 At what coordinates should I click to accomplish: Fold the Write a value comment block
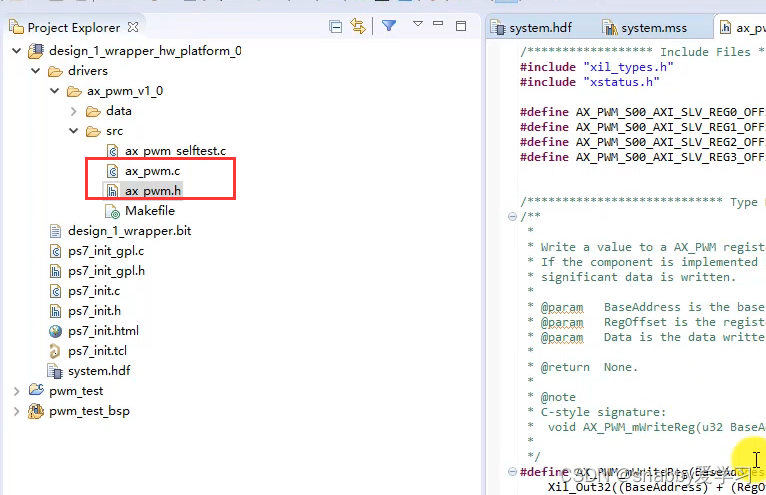[512, 216]
